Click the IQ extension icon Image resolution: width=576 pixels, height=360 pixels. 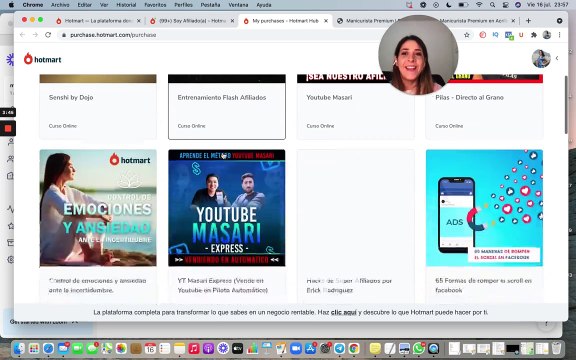[x=496, y=35]
